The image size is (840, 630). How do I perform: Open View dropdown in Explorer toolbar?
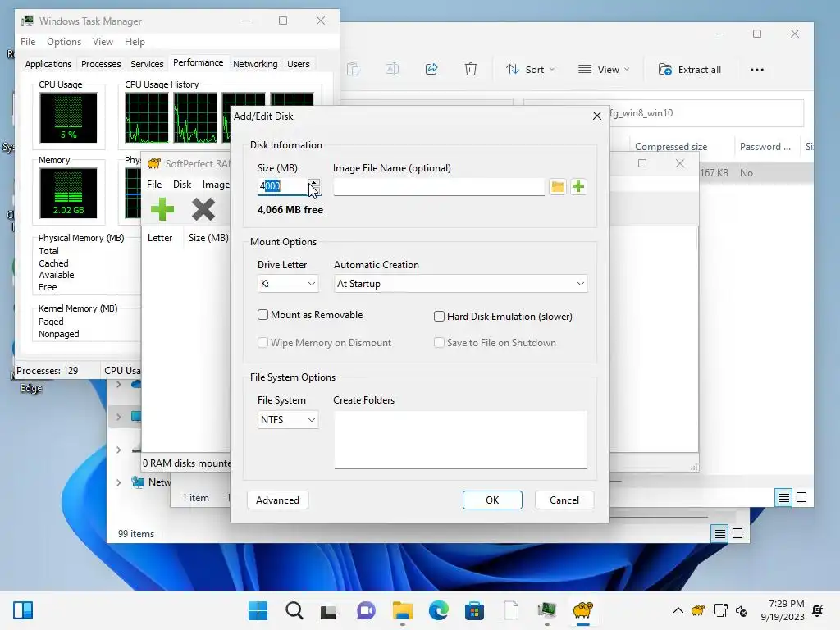click(604, 70)
